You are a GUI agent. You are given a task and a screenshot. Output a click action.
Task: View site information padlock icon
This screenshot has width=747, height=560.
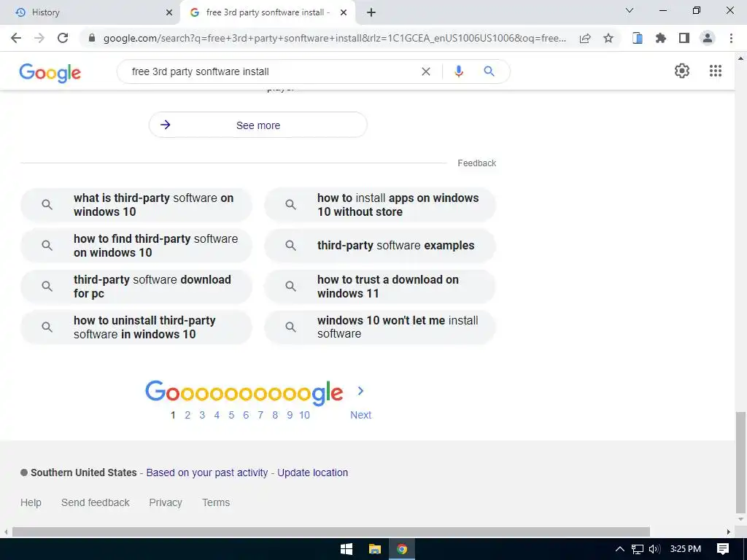click(92, 38)
